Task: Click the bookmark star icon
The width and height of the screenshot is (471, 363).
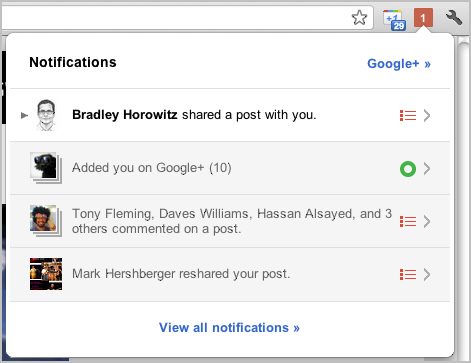Action: coord(359,18)
